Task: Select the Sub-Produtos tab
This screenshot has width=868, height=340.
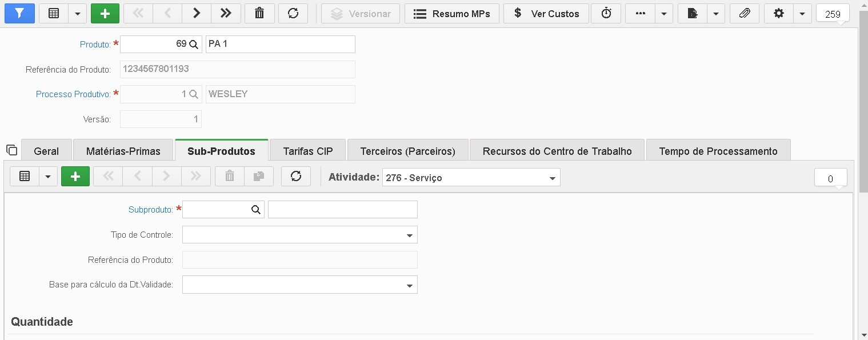Action: pyautogui.click(x=222, y=150)
